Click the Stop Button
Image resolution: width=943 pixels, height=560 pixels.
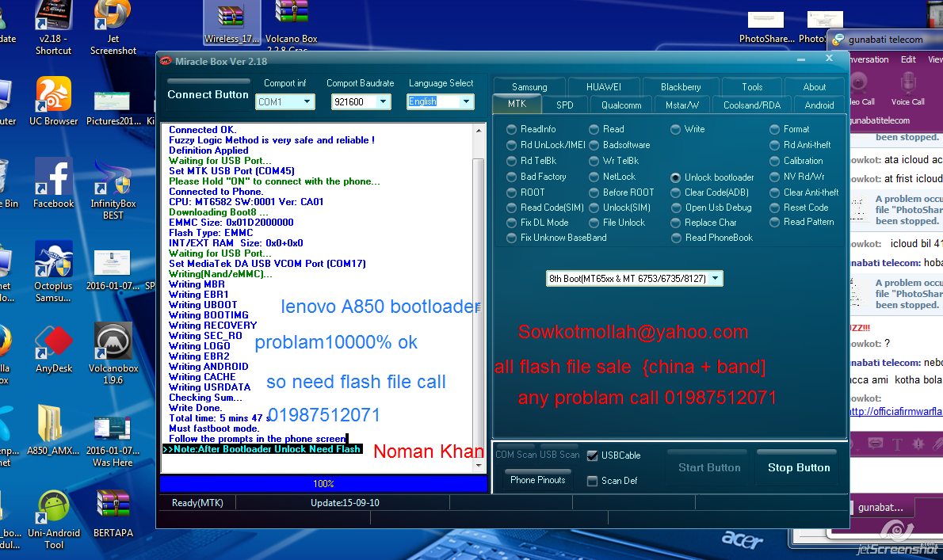click(799, 467)
